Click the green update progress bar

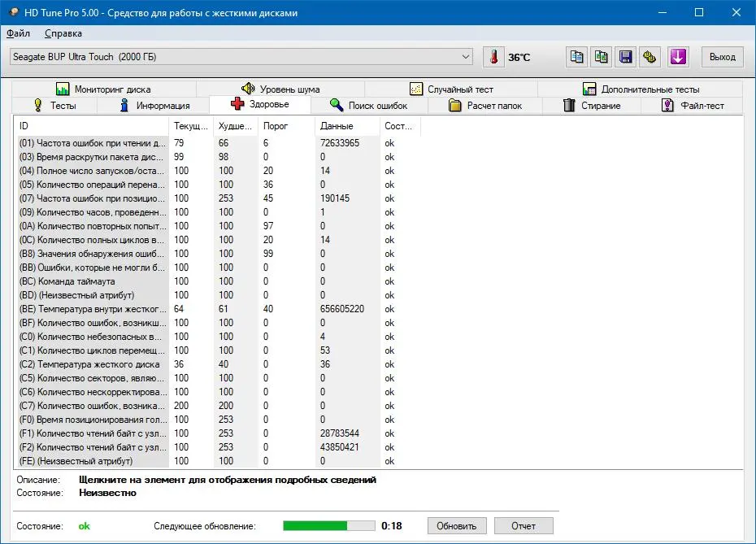[329, 525]
